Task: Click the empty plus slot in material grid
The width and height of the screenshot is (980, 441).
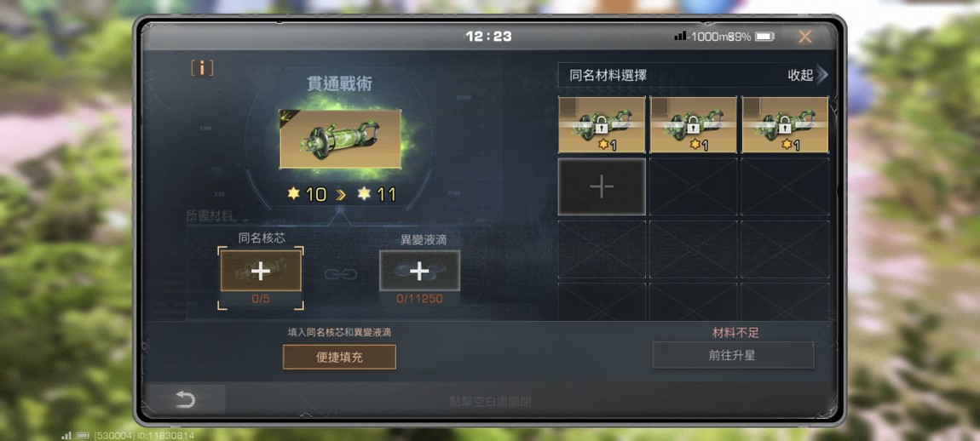Action: 602,186
